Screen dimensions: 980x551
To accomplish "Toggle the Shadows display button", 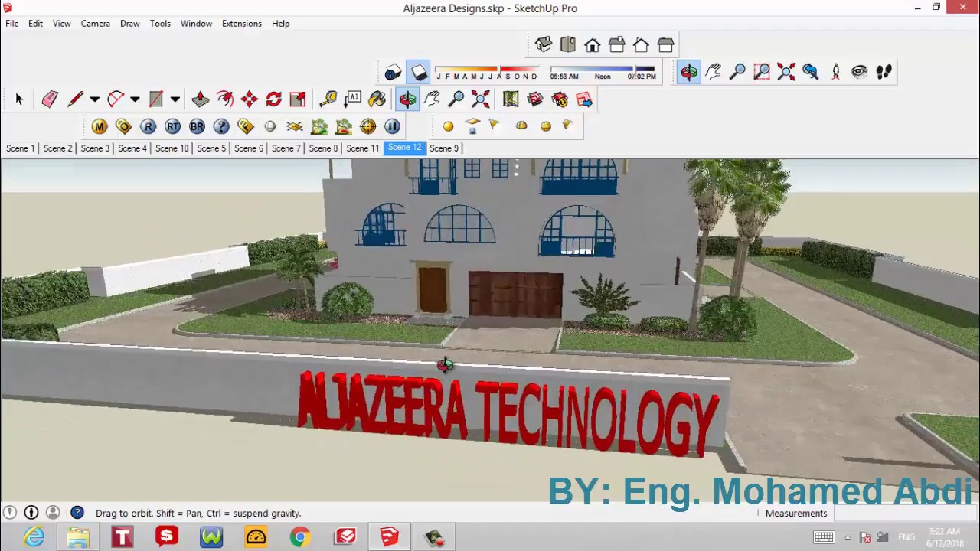I will click(x=419, y=73).
